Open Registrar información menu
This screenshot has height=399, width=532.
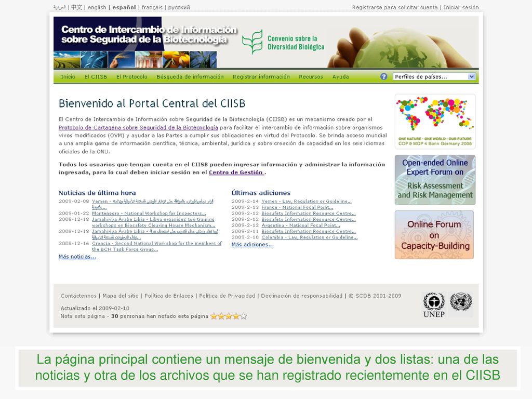261,77
